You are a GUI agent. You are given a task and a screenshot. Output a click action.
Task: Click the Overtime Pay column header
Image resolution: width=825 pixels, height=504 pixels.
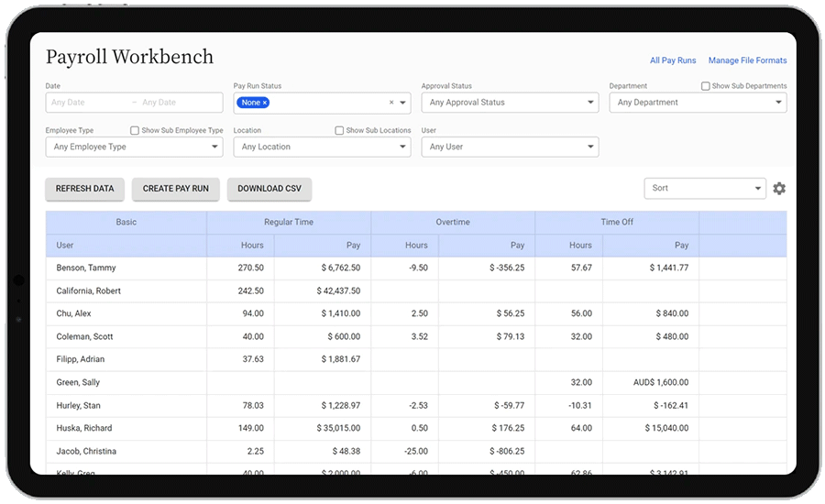487,246
